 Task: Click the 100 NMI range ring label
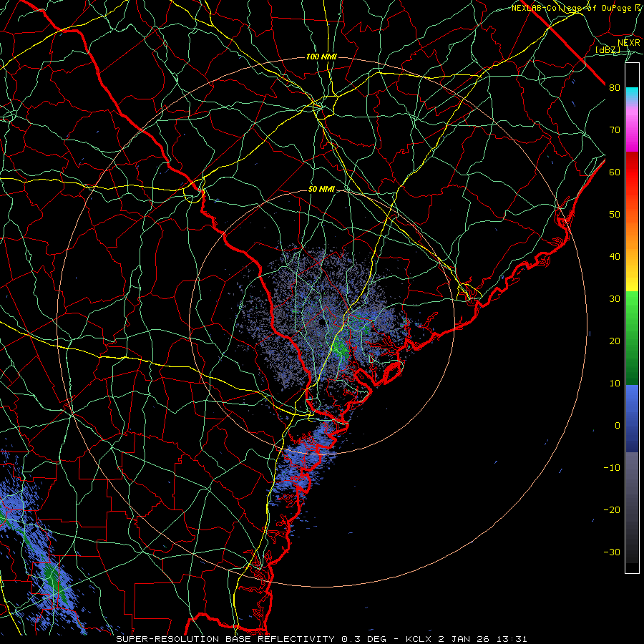pos(321,57)
